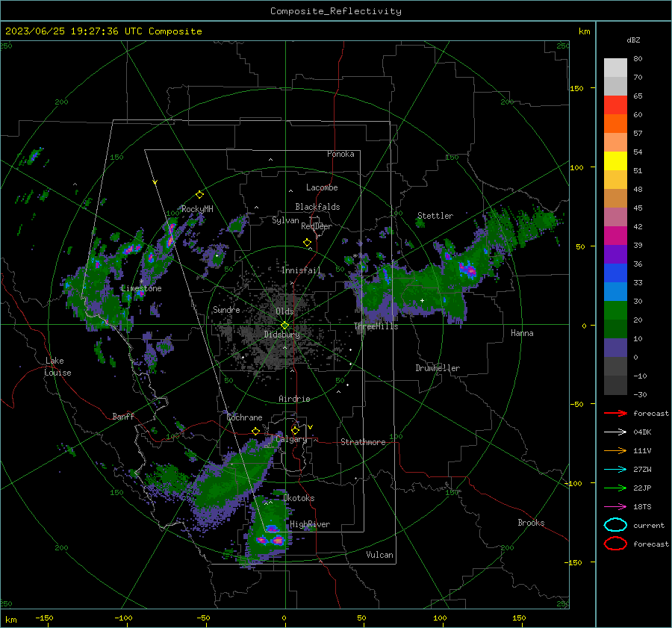The width and height of the screenshot is (672, 628).
Task: Click the Composite_Reflectivity title
Action: click(336, 11)
